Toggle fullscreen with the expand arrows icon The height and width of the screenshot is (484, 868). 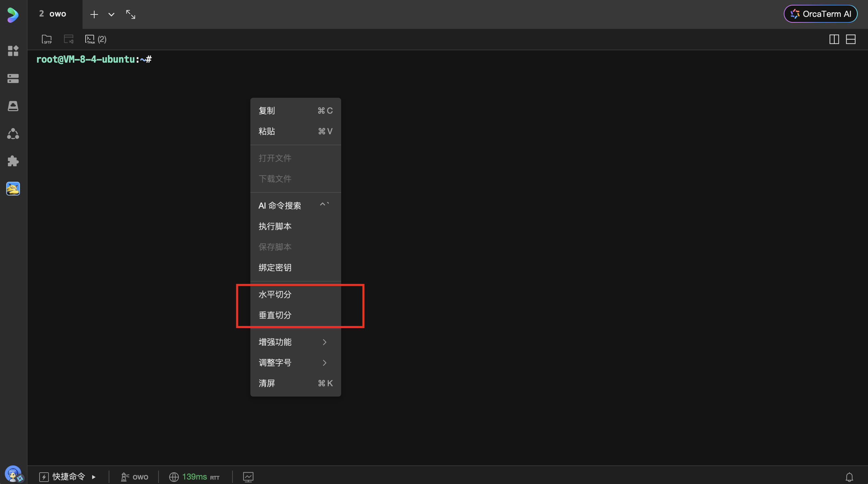(x=130, y=14)
